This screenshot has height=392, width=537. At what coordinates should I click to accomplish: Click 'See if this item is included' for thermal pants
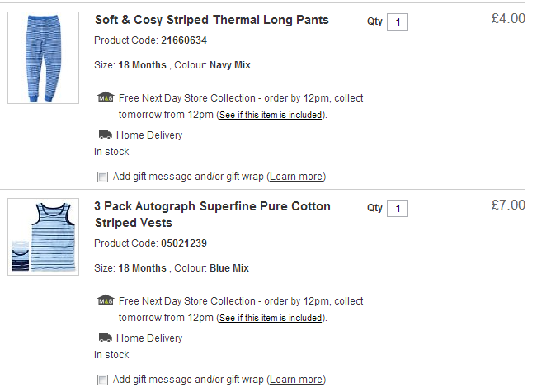pyautogui.click(x=271, y=116)
